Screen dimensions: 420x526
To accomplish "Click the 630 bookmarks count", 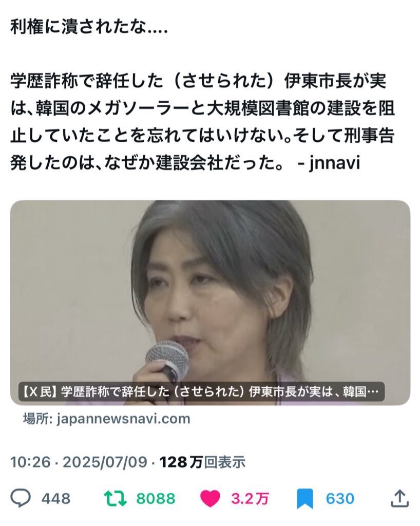I will [340, 498].
